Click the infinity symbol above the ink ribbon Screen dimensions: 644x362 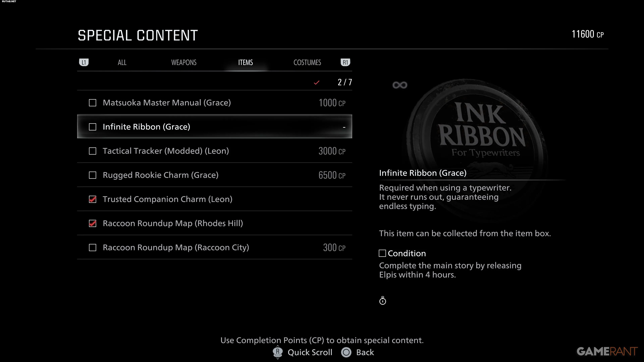pos(400,85)
